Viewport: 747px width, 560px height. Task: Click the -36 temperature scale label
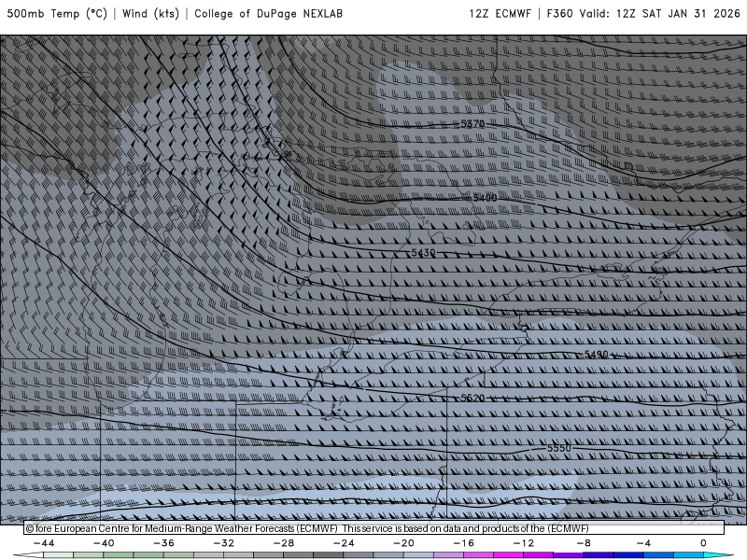pos(163,543)
